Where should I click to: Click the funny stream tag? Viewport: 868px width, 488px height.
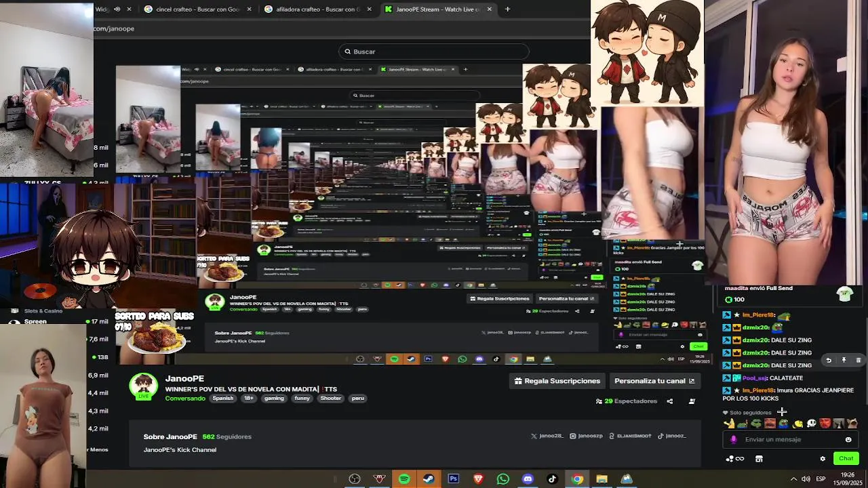click(302, 399)
